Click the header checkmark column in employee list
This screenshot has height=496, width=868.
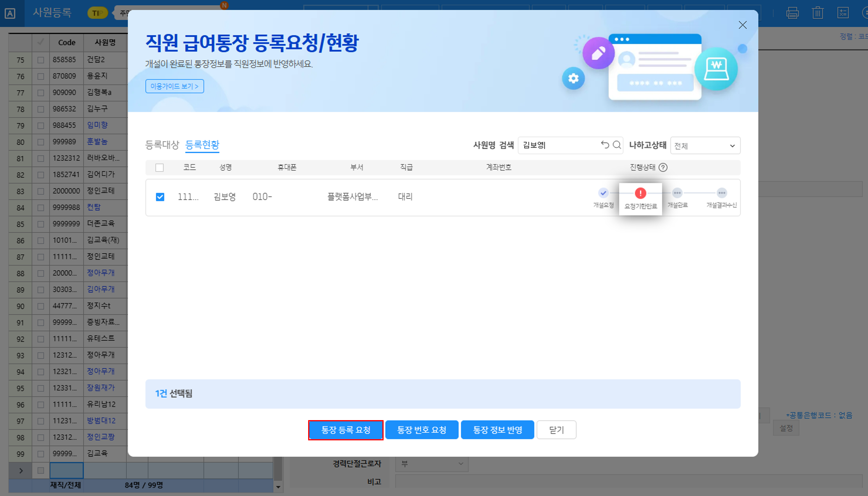pos(41,42)
